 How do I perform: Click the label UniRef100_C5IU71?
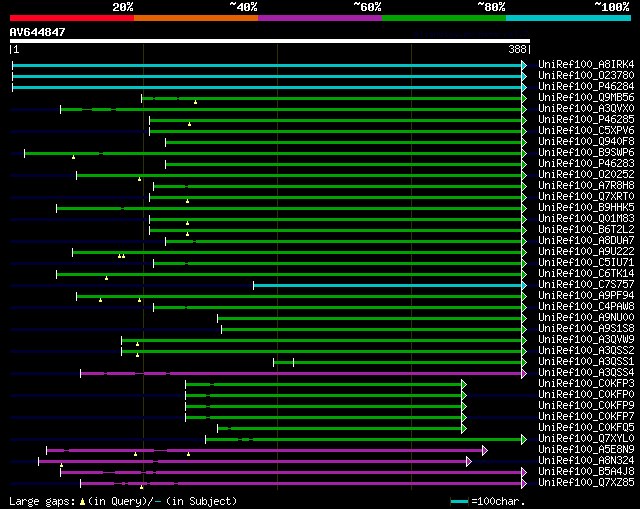click(586, 263)
